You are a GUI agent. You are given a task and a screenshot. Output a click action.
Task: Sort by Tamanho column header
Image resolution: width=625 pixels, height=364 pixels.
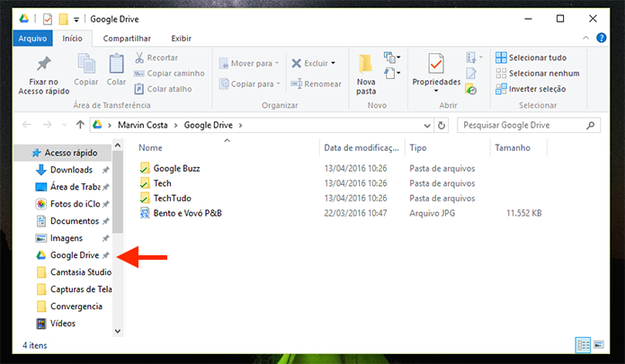(513, 147)
